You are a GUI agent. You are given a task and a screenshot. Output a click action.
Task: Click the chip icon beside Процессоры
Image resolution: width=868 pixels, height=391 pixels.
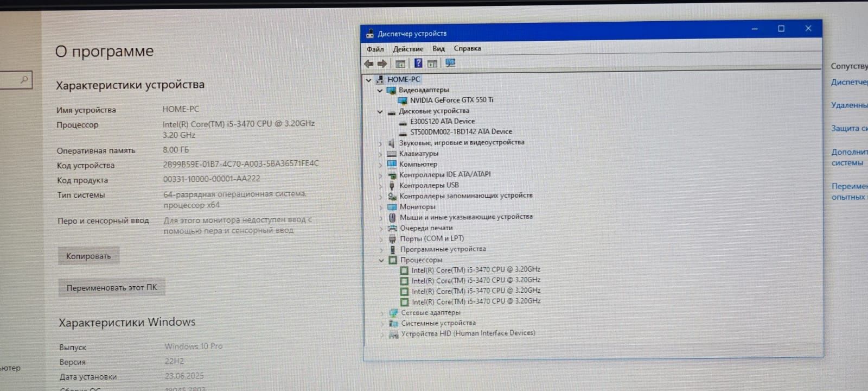point(393,260)
